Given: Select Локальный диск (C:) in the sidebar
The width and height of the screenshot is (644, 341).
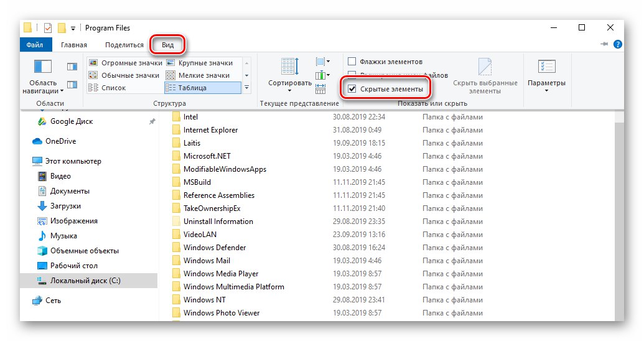Looking at the screenshot, I should (x=88, y=281).
